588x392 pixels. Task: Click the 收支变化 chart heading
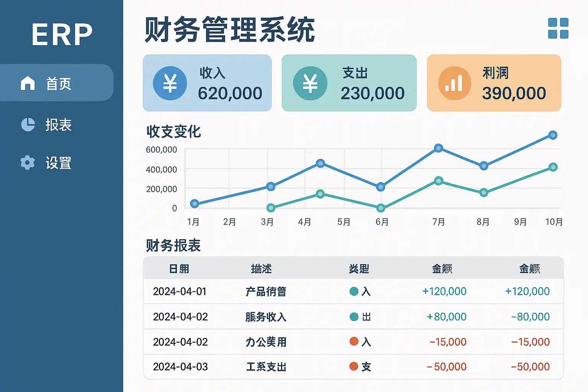pos(173,131)
